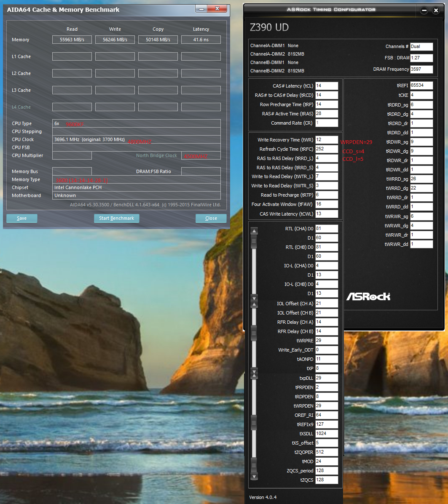Select the RTL (CHA) D0 field

pos(327,229)
